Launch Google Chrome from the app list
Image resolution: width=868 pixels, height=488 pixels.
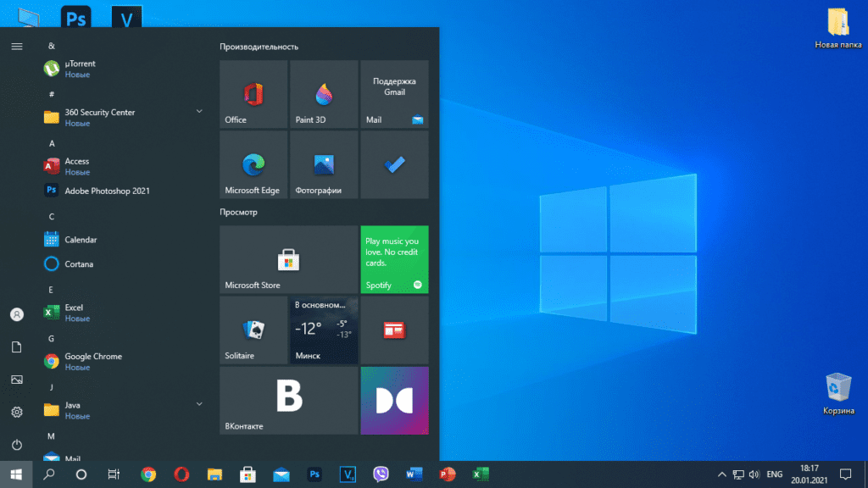(125, 361)
